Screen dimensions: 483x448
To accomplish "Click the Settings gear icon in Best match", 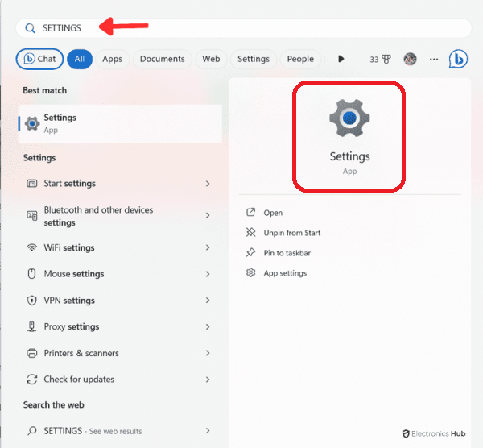I will pyautogui.click(x=32, y=123).
